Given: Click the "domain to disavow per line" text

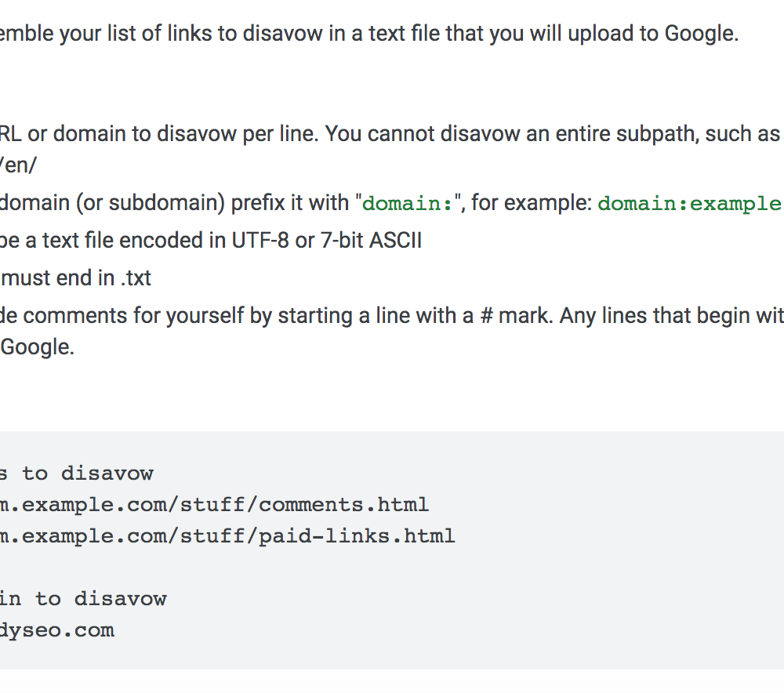Looking at the screenshot, I should pyautogui.click(x=186, y=134).
